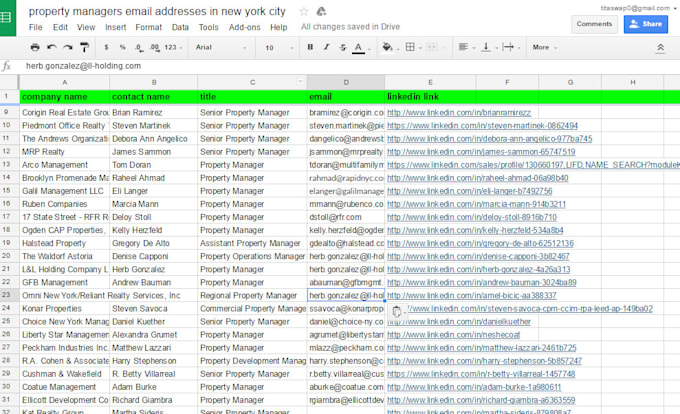Screen dimensions: 680x414
Task: Click the Redo arrow icon
Action: pyautogui.click(x=68, y=47)
